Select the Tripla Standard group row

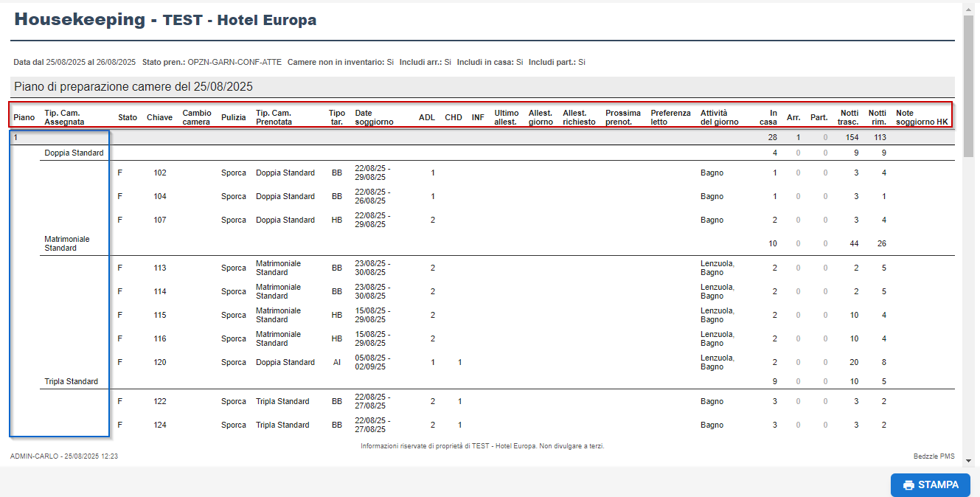point(71,382)
